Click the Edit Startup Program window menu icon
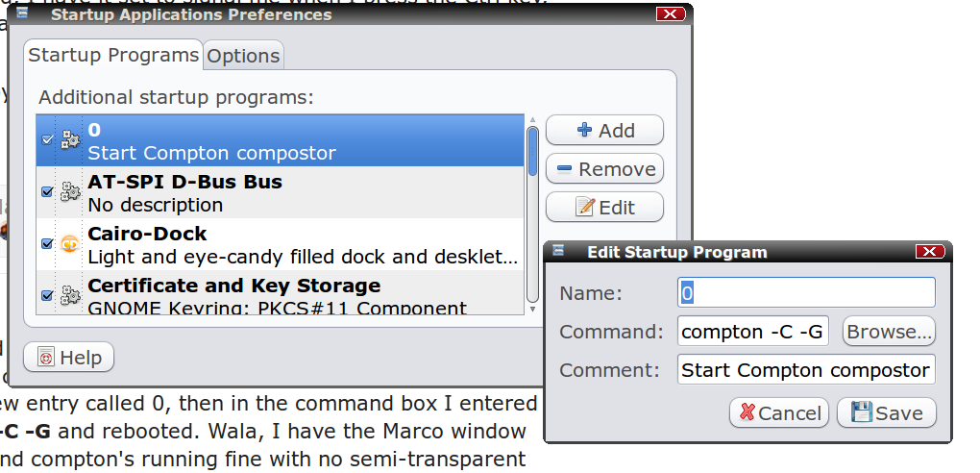This screenshot has width=980, height=473. (x=559, y=251)
